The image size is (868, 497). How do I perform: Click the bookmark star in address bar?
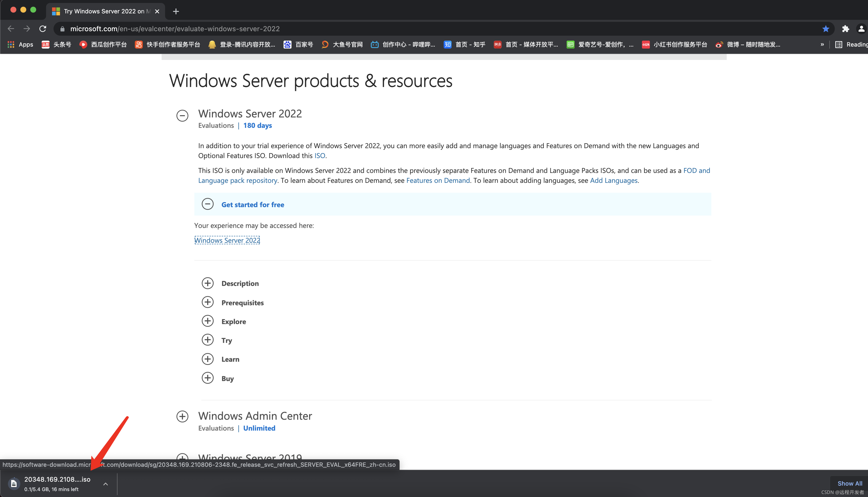pos(826,29)
